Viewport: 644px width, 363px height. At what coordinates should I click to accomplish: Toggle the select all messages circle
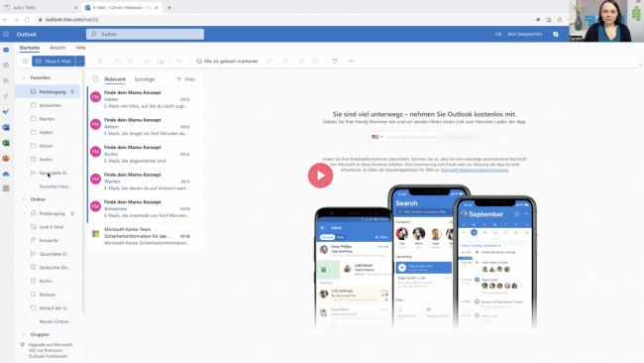click(x=96, y=79)
